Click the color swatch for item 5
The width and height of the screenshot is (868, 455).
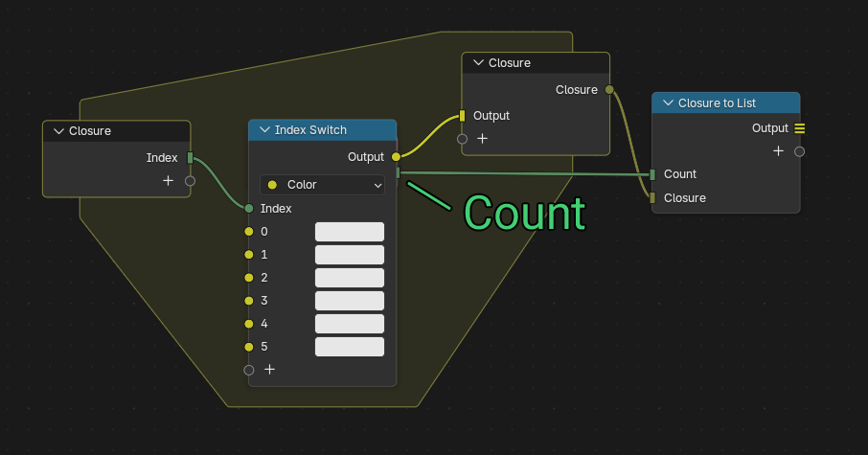pyautogui.click(x=350, y=347)
